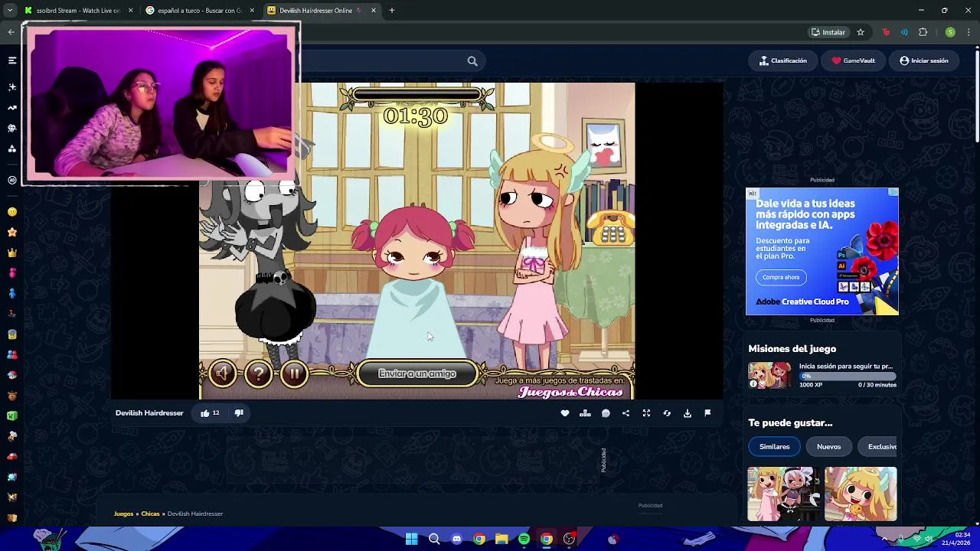Click mission 'Inicia sesión para seguir' text
Screen dimensions: 980x551
tap(846, 367)
